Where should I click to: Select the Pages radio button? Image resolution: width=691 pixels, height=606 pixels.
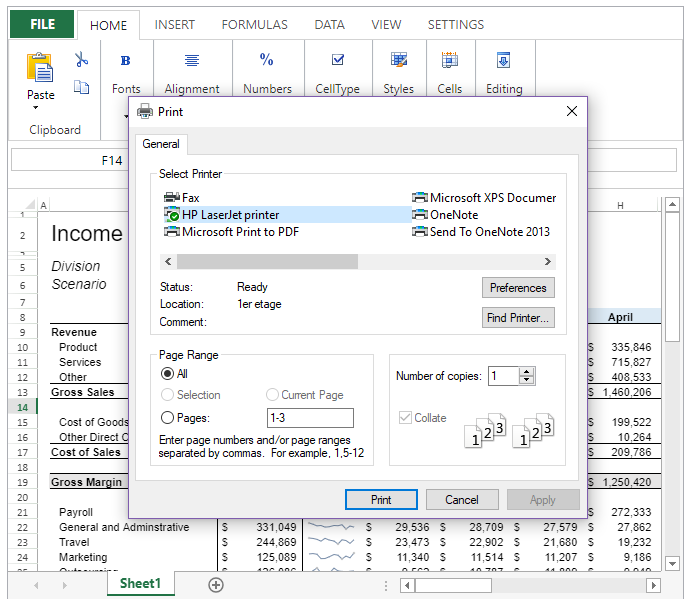click(x=168, y=418)
